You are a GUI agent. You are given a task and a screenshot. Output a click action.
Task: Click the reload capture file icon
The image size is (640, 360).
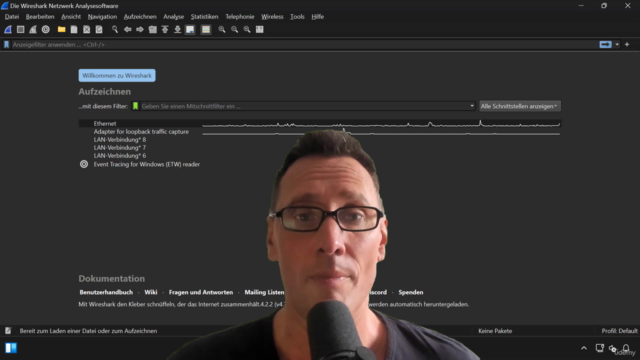point(99,29)
